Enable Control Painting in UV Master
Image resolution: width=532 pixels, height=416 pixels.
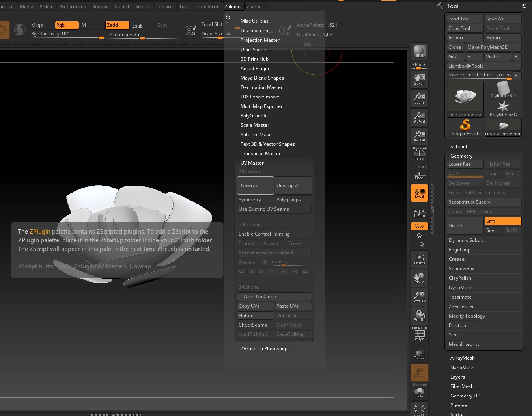(x=274, y=234)
